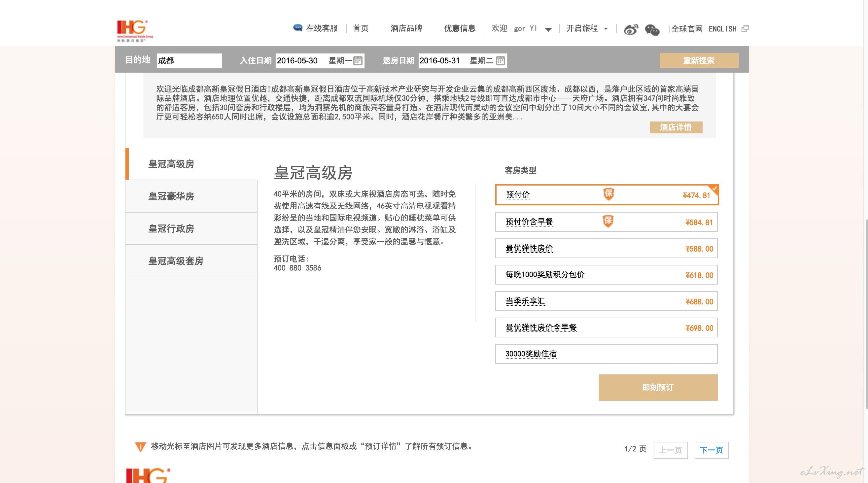Choose the 30000奖励住宿 rate option
The image size is (868, 483).
(531, 354)
